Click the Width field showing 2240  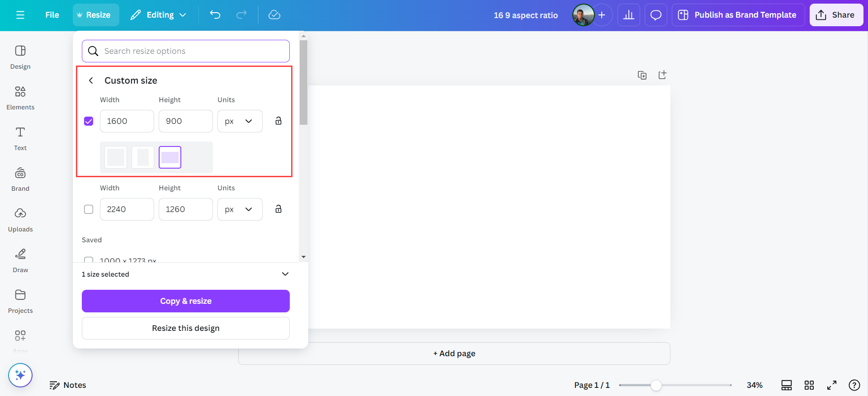click(x=127, y=209)
